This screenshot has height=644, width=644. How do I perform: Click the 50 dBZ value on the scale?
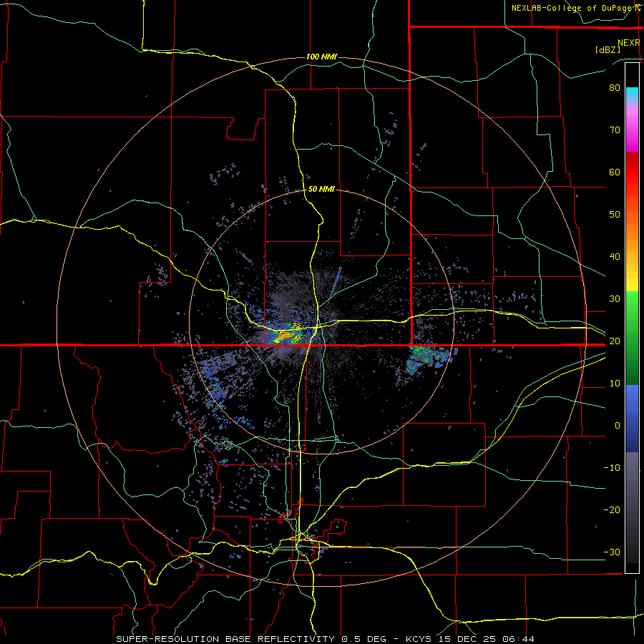coord(615,215)
